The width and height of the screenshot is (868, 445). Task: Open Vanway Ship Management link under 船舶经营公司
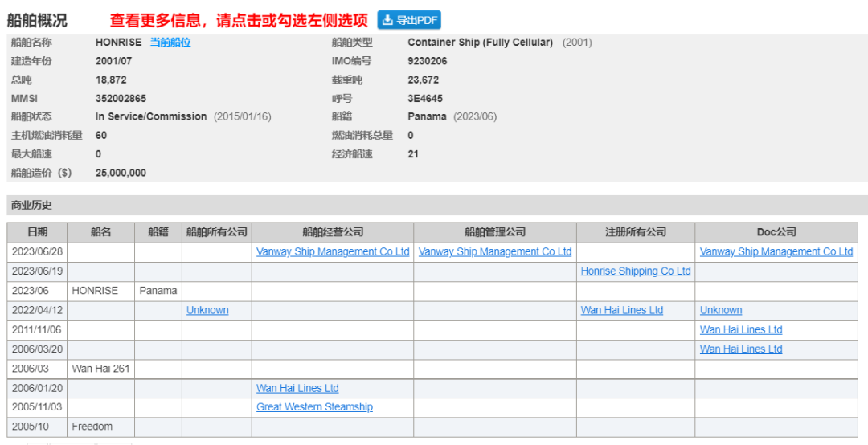tap(333, 252)
